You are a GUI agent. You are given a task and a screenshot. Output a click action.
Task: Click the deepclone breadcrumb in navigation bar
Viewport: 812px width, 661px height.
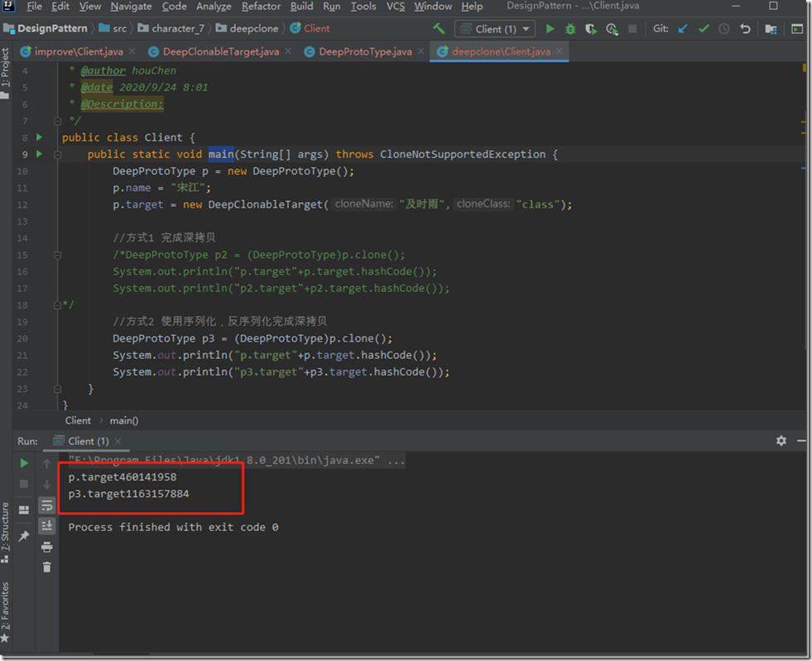tap(254, 28)
